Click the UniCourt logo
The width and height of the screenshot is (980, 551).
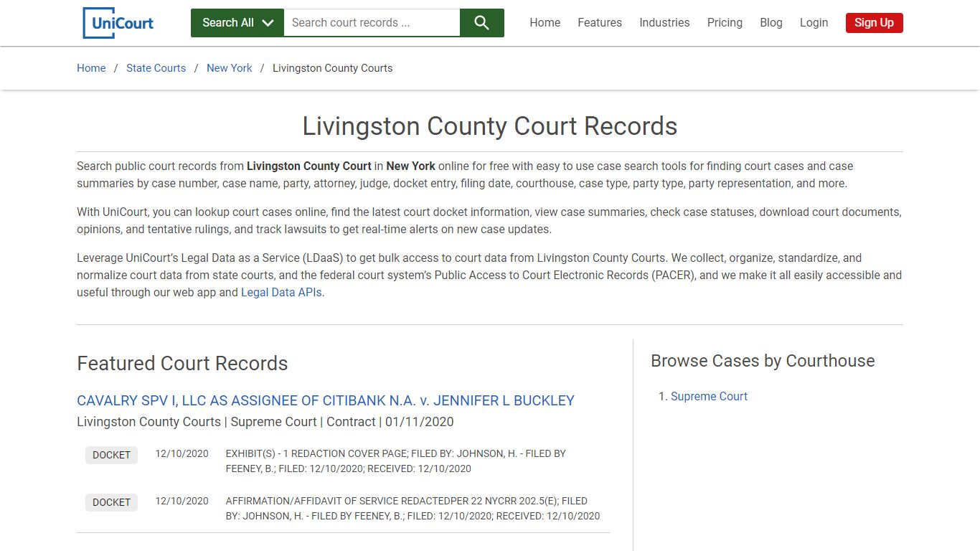tap(118, 23)
